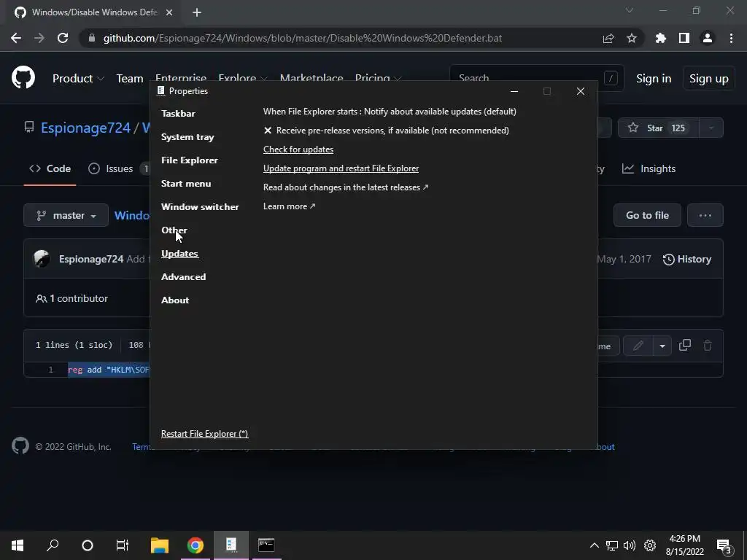This screenshot has height=560, width=747.
Task: Click the Espionage724 commit author avatar
Action: coord(42,259)
